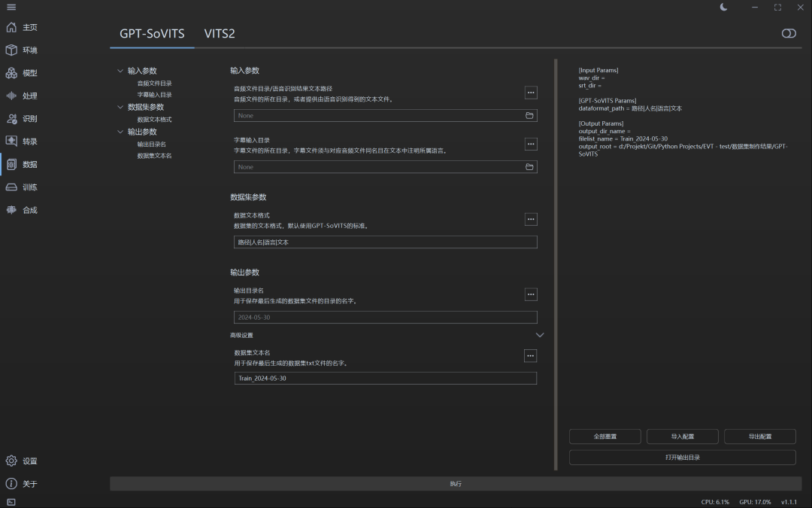Image resolution: width=812 pixels, height=508 pixels.
Task: Click the 打开输出目录 button
Action: pyautogui.click(x=683, y=458)
